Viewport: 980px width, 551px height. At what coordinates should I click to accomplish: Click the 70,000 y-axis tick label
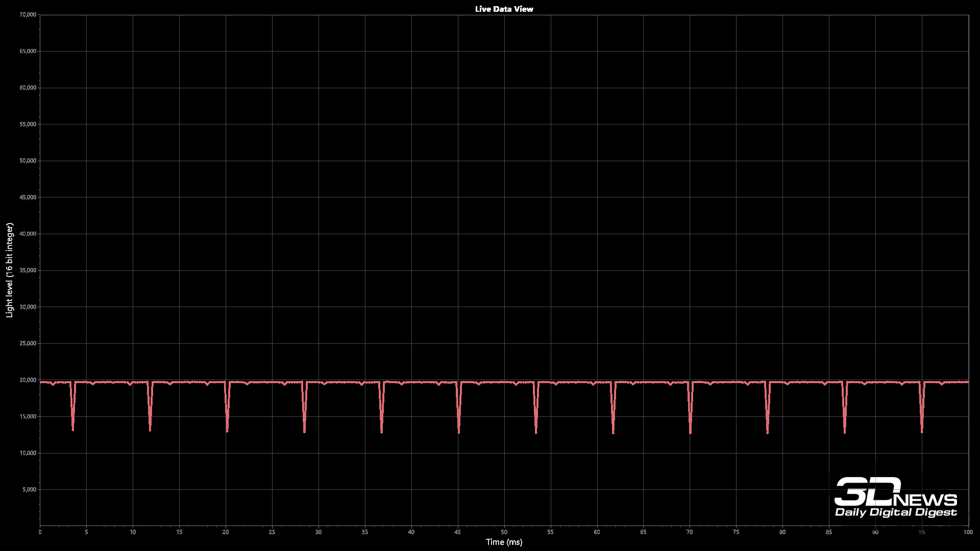[28, 15]
